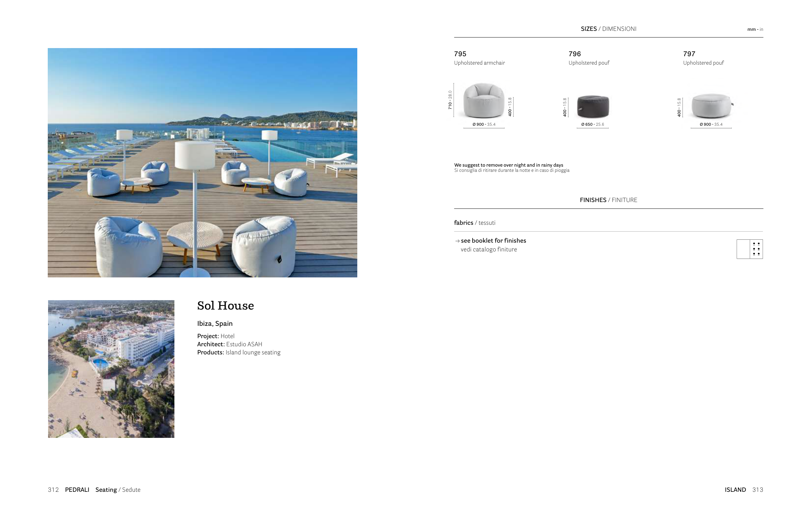
Task: Click the fabrics / tessuti label
Action: coord(475,223)
